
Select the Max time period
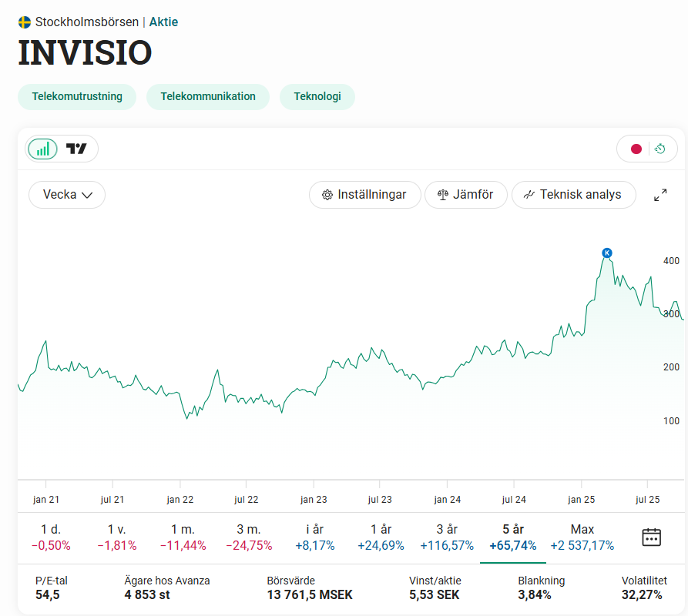(x=582, y=537)
